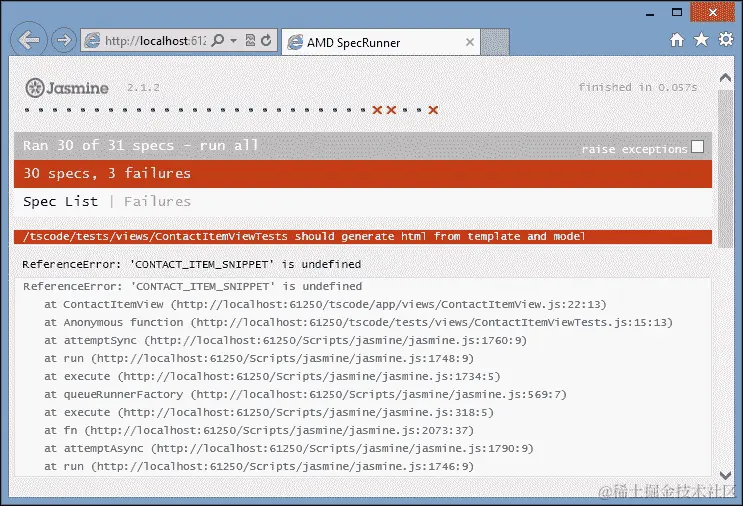The height and width of the screenshot is (506, 743).
Task: Click the Home icon
Action: click(x=677, y=40)
